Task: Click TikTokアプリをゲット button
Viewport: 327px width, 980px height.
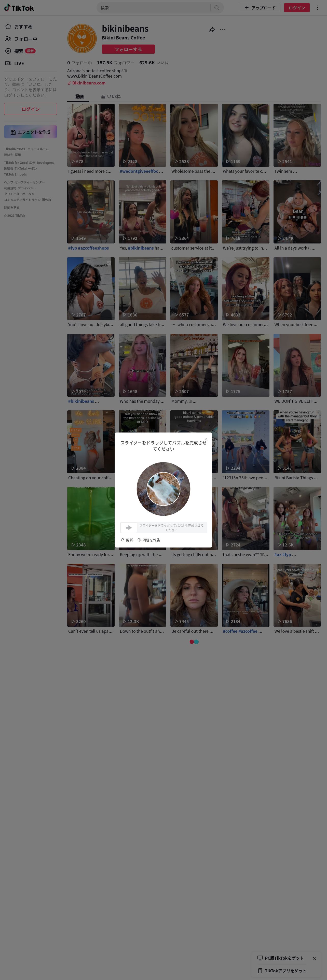Action: pos(282,971)
